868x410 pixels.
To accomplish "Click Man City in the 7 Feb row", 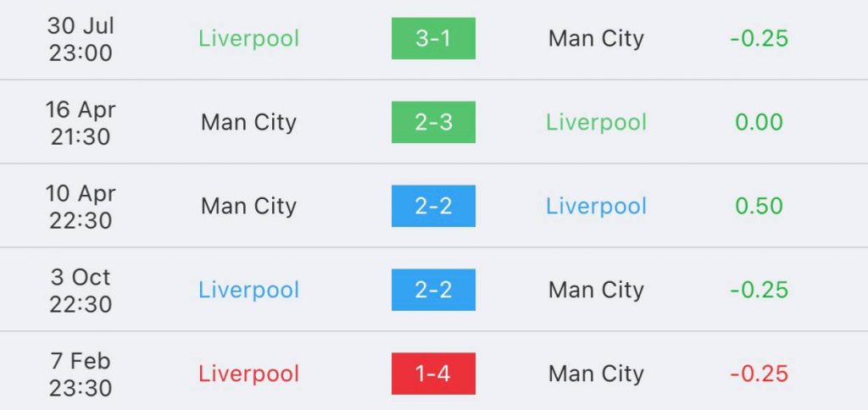I will 596,374.
